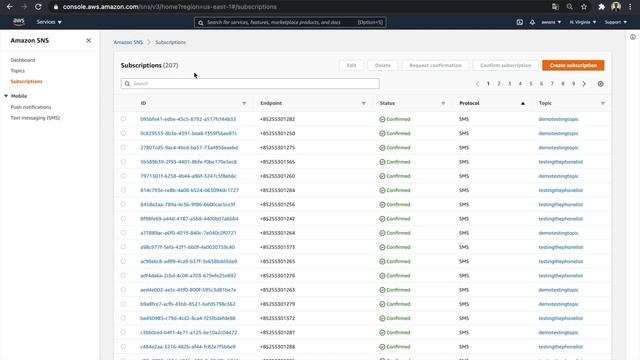Click the Create subscription button

tap(573, 65)
